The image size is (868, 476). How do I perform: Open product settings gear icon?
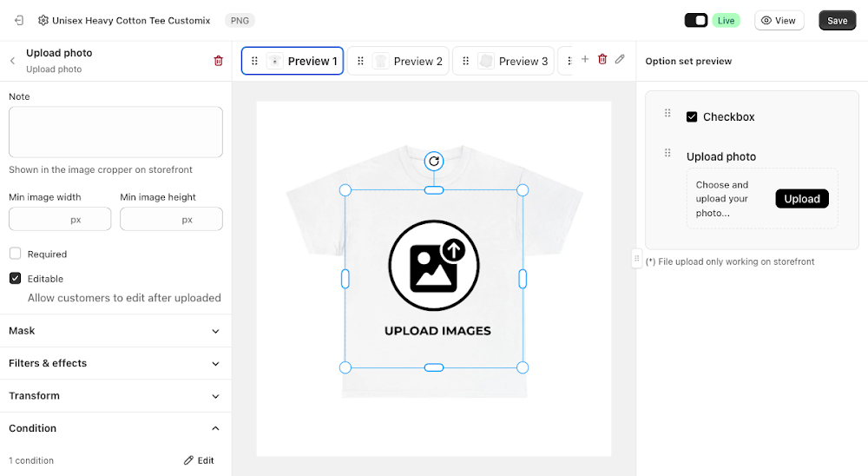pos(43,21)
